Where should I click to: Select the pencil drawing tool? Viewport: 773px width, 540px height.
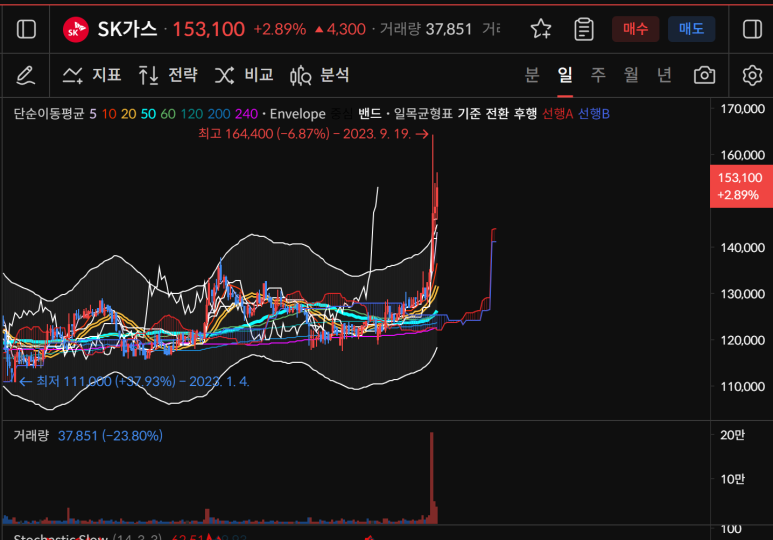coord(26,75)
